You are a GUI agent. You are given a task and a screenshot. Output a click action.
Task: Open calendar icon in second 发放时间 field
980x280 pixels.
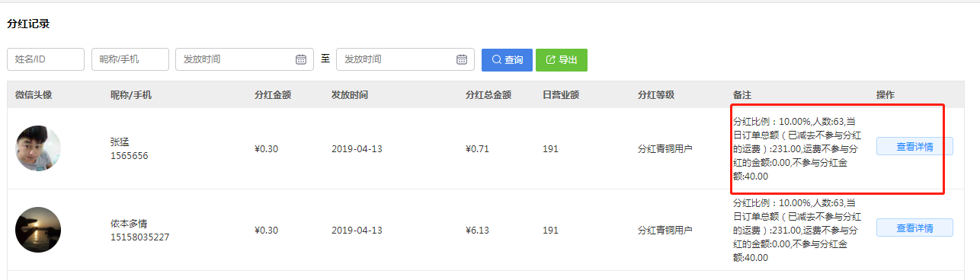pyautogui.click(x=461, y=59)
